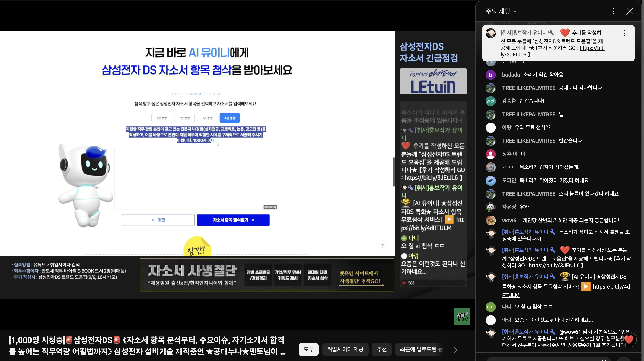Click badada's purple avatar in chat

point(490,75)
